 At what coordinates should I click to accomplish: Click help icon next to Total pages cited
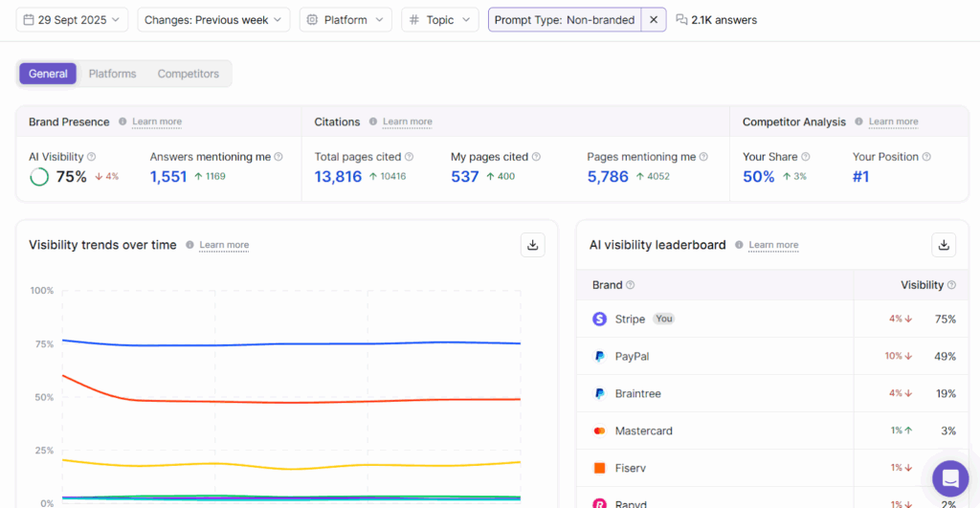409,157
